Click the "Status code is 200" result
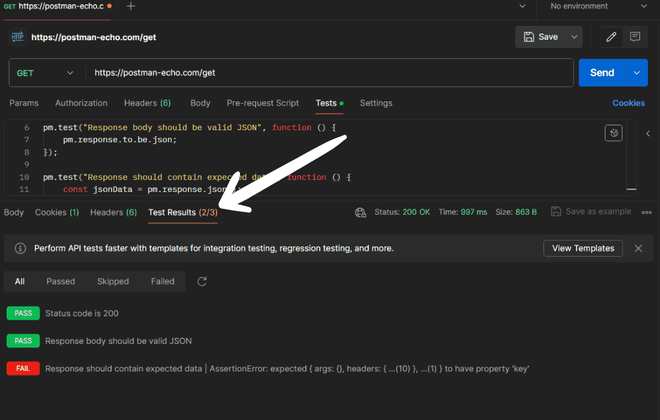The width and height of the screenshot is (660, 420). click(82, 314)
